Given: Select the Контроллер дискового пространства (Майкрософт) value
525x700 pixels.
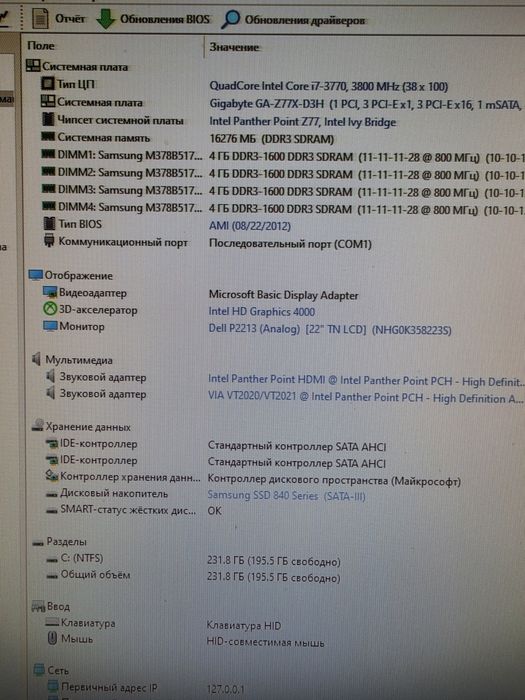Looking at the screenshot, I should 334,480.
